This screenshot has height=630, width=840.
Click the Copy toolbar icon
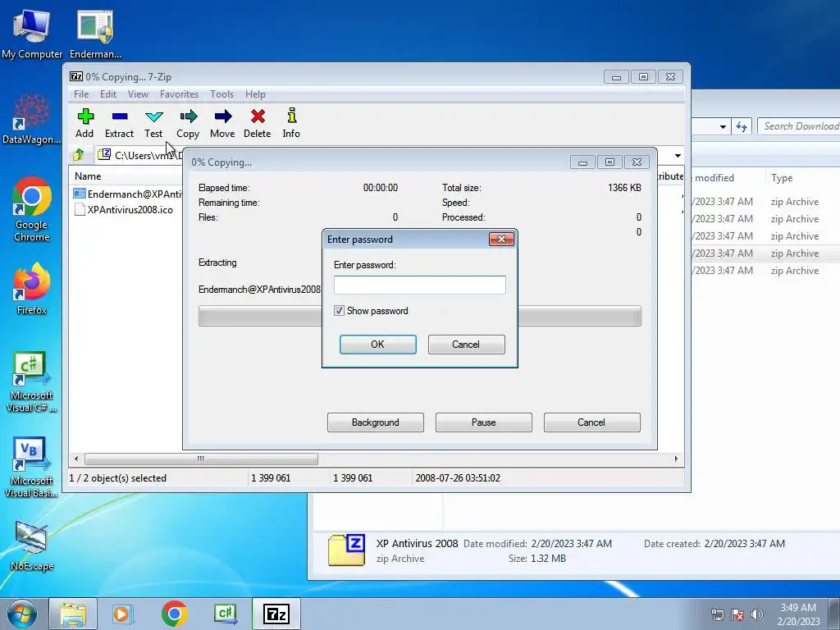click(188, 123)
